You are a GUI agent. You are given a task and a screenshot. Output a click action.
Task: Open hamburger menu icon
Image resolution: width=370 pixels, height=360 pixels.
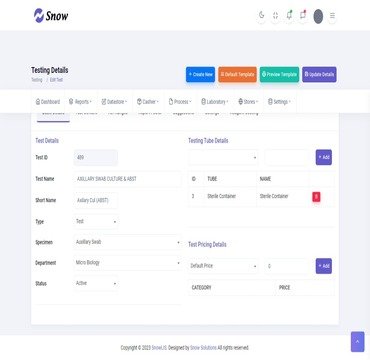(332, 16)
